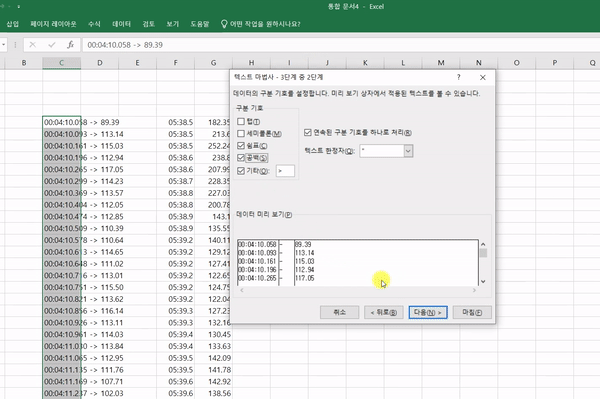Click cell value 138.56 in column G
Image resolution: width=600 pixels, height=399 pixels.
pos(214,393)
